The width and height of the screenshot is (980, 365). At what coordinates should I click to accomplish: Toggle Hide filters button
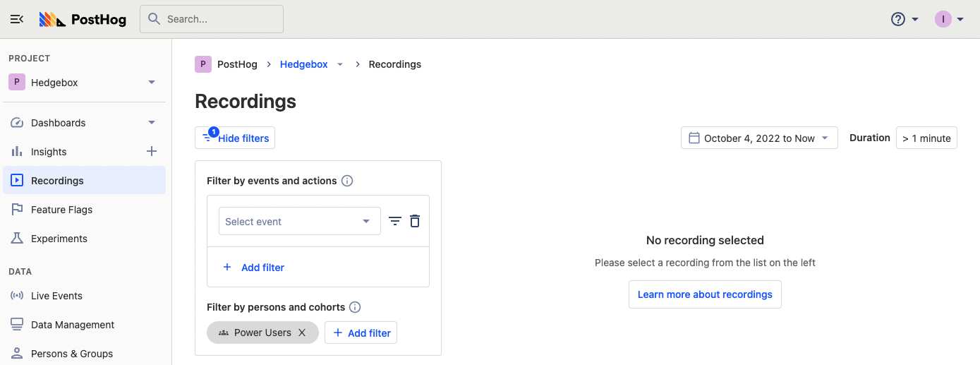coord(235,138)
